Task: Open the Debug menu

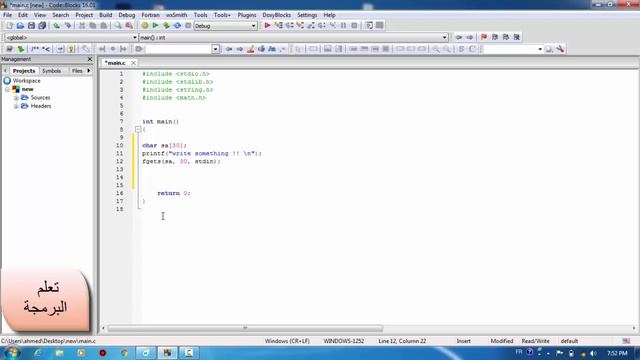Action: coord(127,15)
